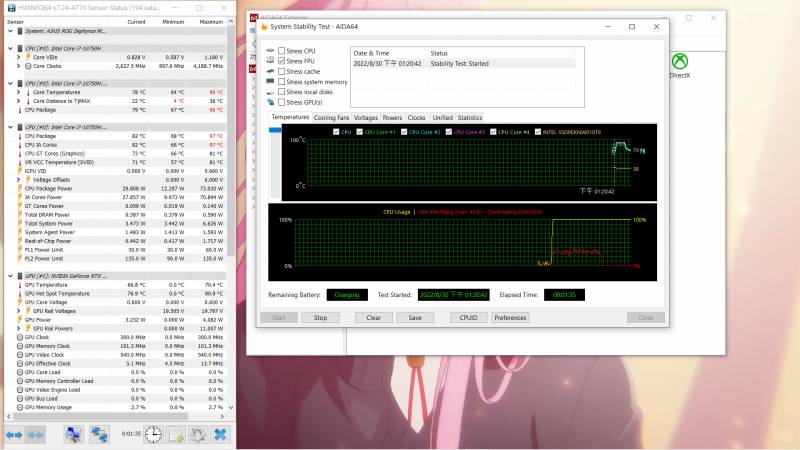
Task: Switch to the Clocks tab
Action: (416, 117)
